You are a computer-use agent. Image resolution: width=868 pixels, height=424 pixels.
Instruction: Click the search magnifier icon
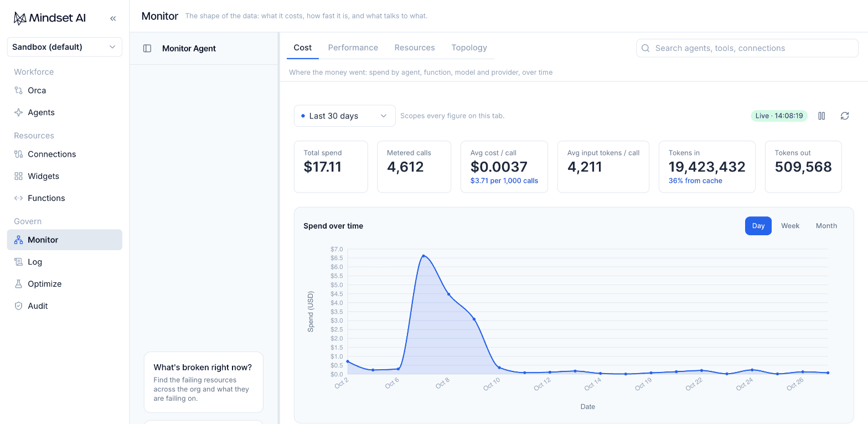[645, 48]
